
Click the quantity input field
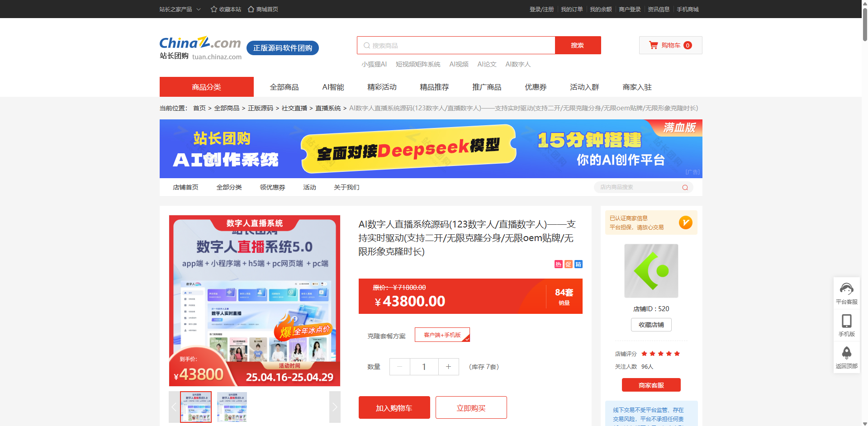coord(424,367)
